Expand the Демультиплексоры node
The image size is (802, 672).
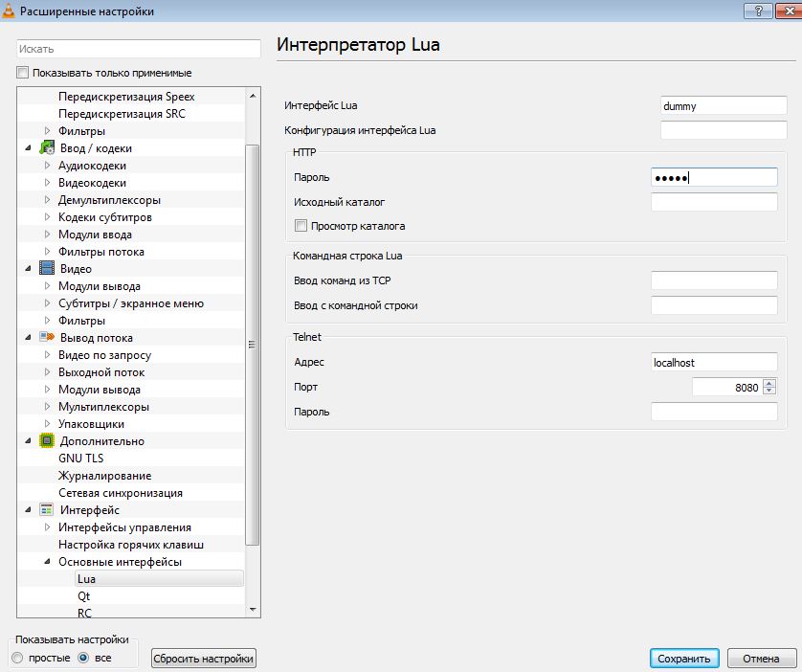click(48, 199)
